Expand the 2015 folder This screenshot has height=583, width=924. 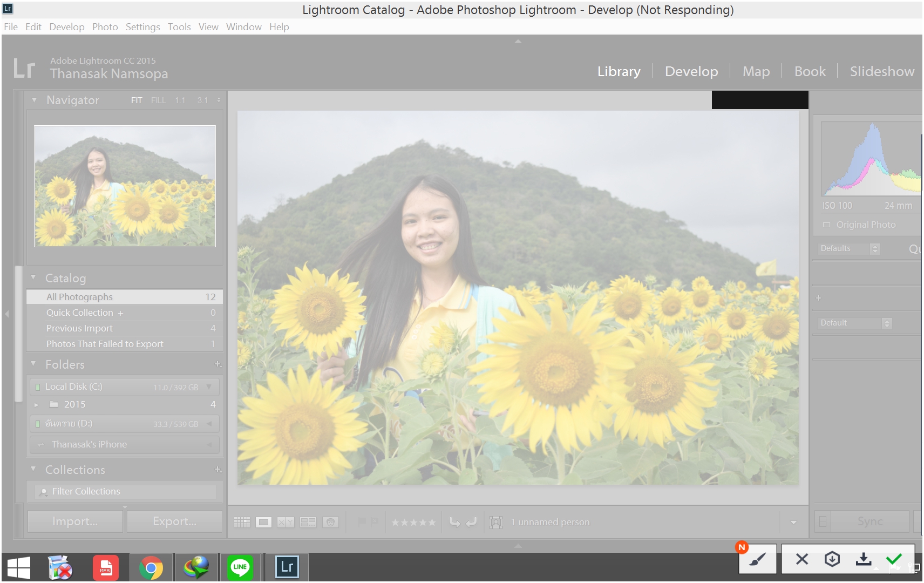pyautogui.click(x=36, y=404)
